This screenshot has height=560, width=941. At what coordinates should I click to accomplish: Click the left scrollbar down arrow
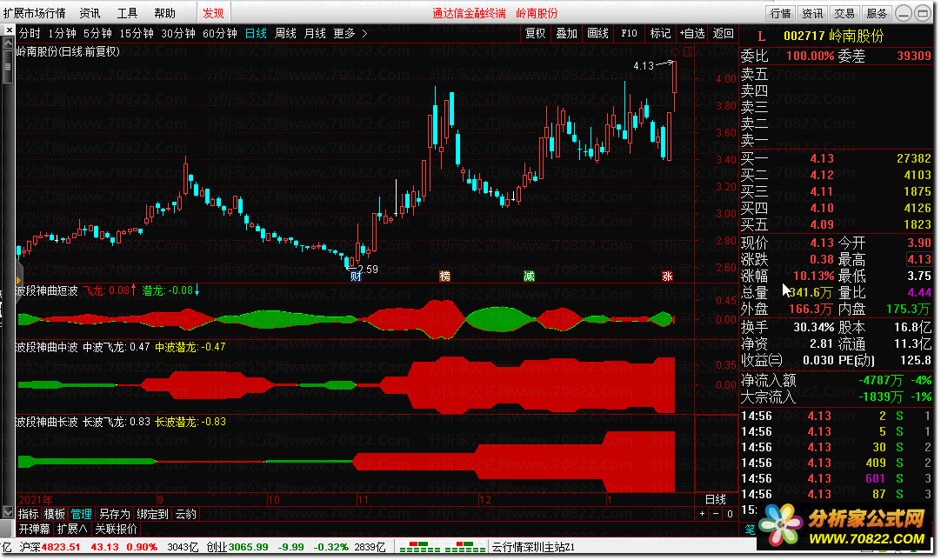click(x=8, y=512)
